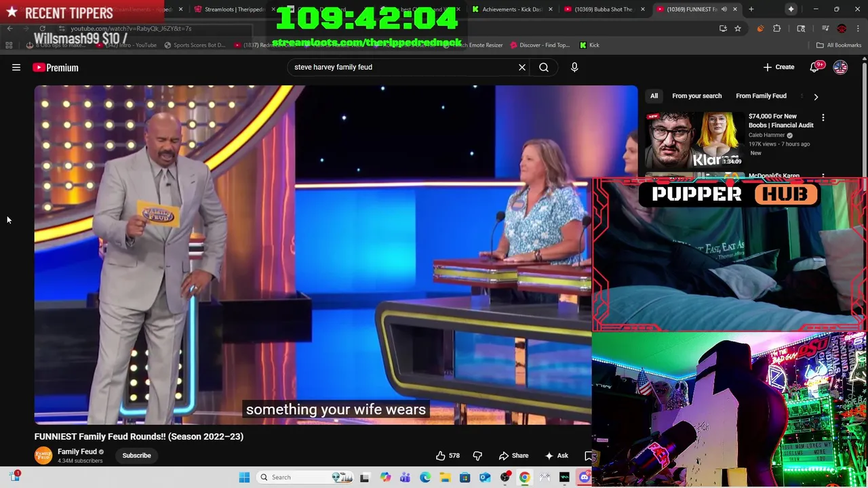Close the Achievements - Kick tab
The width and height of the screenshot is (868, 488).
[x=550, y=9]
